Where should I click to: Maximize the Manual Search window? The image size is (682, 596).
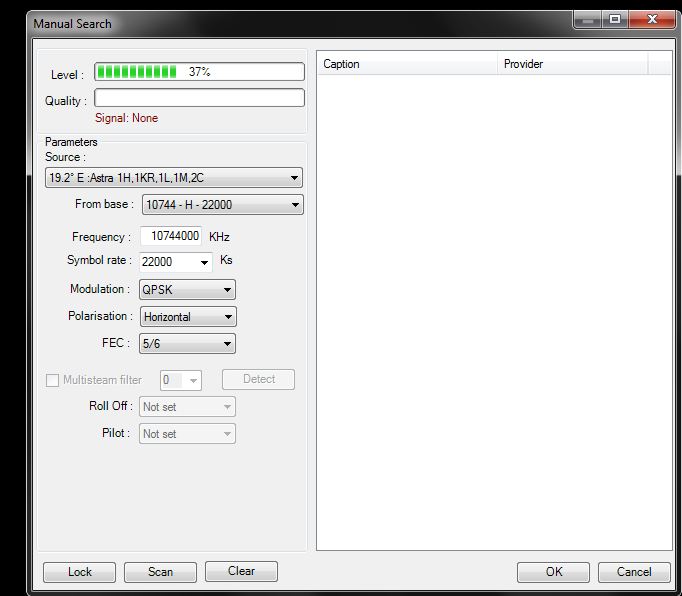tap(614, 19)
